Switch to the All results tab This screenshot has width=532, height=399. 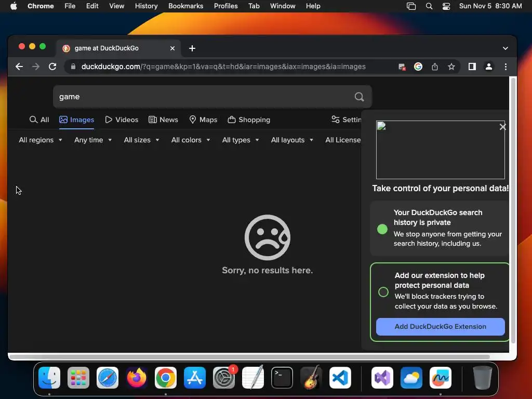[x=39, y=120]
